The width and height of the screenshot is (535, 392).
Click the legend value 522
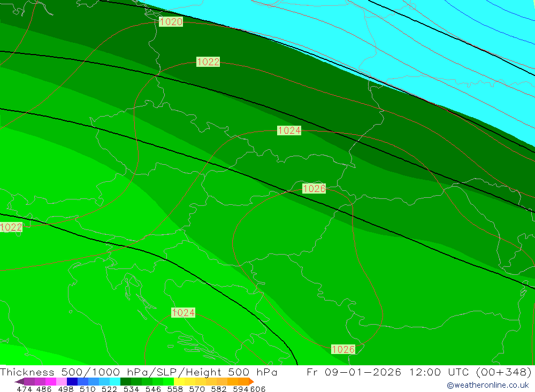(109, 389)
